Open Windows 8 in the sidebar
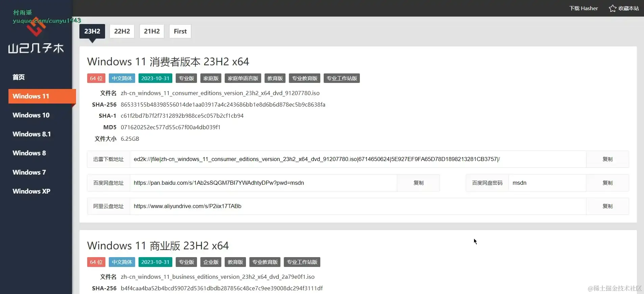 point(29,153)
